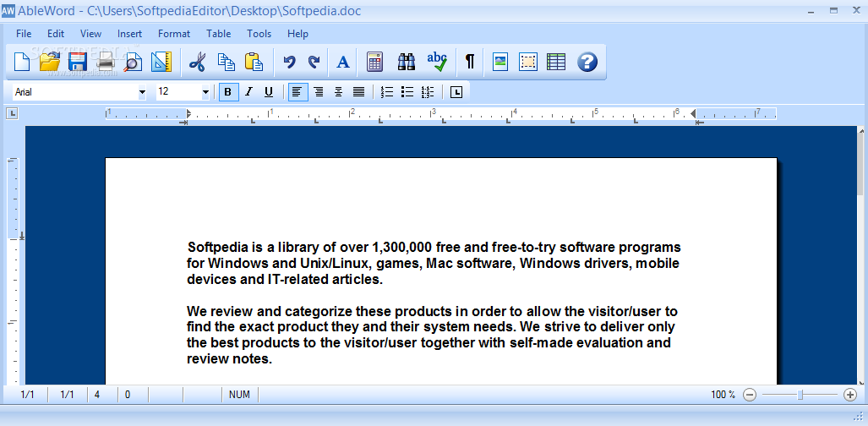This screenshot has width=868, height=426.
Task: Show paragraph marks with the pilcrow icon
Action: pyautogui.click(x=469, y=62)
